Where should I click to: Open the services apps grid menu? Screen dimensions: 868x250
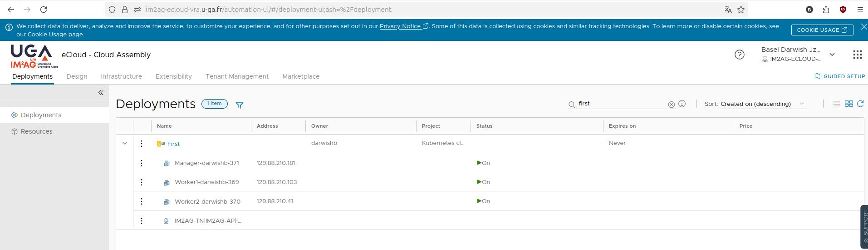(x=857, y=55)
